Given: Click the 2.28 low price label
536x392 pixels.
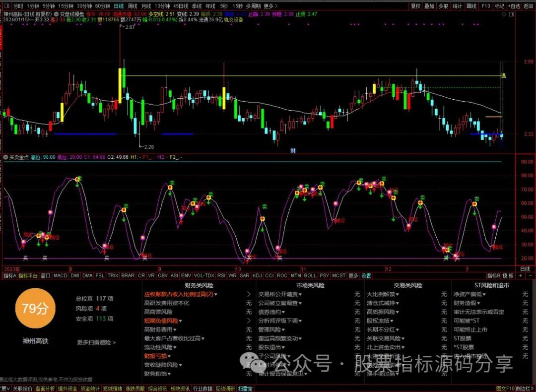Looking at the screenshot, I should click(149, 147).
